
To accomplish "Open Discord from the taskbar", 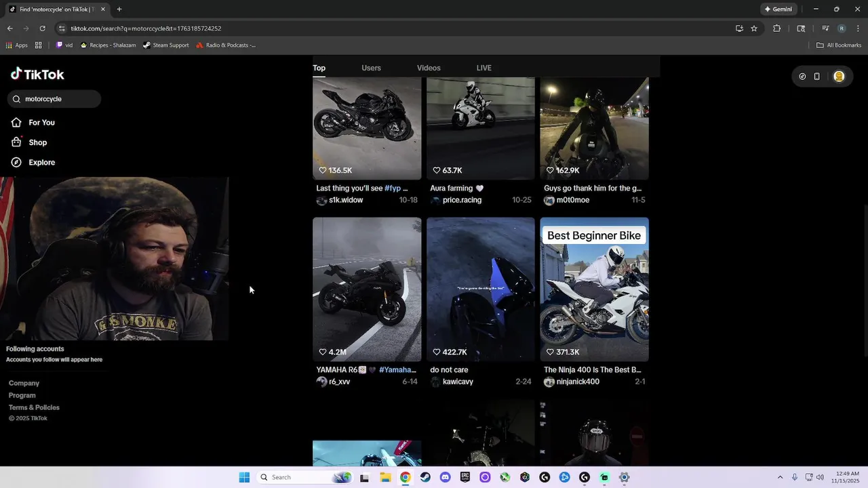I will coord(445,477).
